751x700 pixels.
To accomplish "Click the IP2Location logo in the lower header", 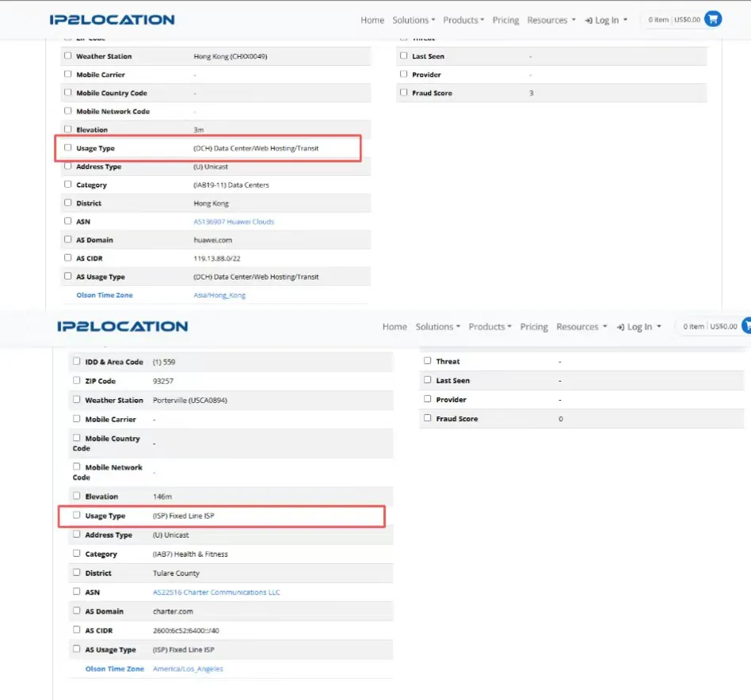I will tap(123, 326).
